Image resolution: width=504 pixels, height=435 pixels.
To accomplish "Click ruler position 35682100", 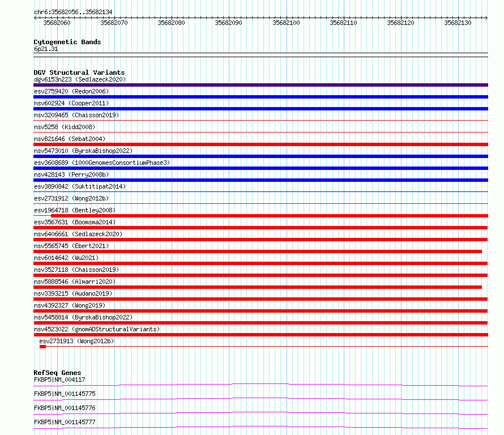I will 286,23.
